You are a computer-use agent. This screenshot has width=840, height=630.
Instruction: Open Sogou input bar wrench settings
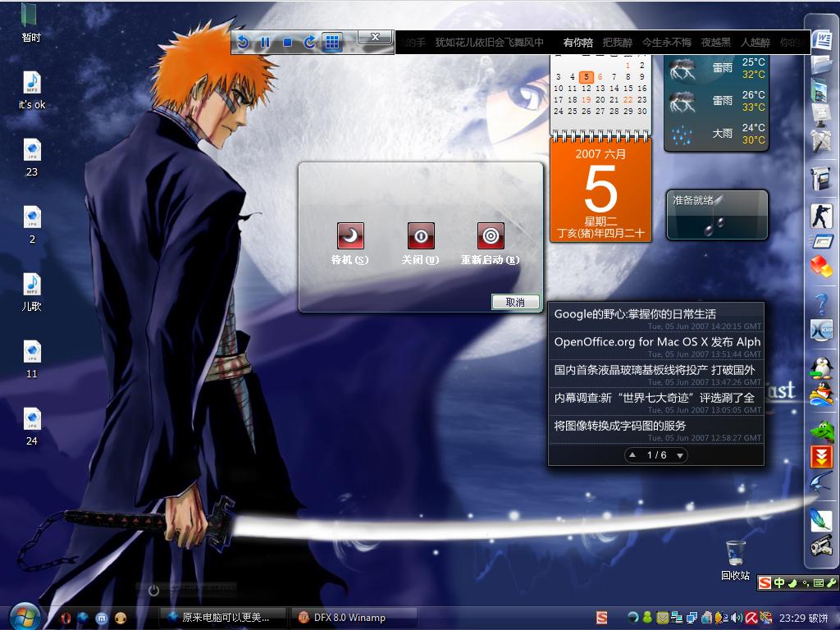[832, 582]
